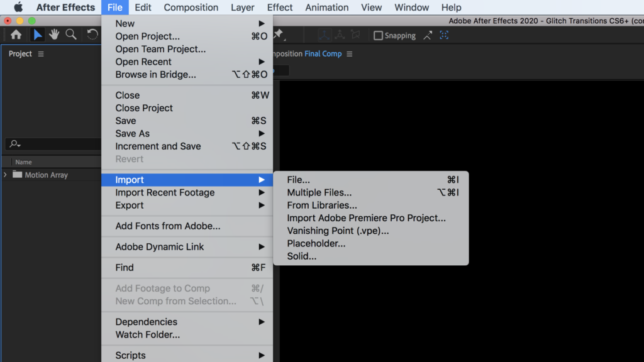Open the Composition menu in menu bar
644x362 pixels.
[x=191, y=8]
